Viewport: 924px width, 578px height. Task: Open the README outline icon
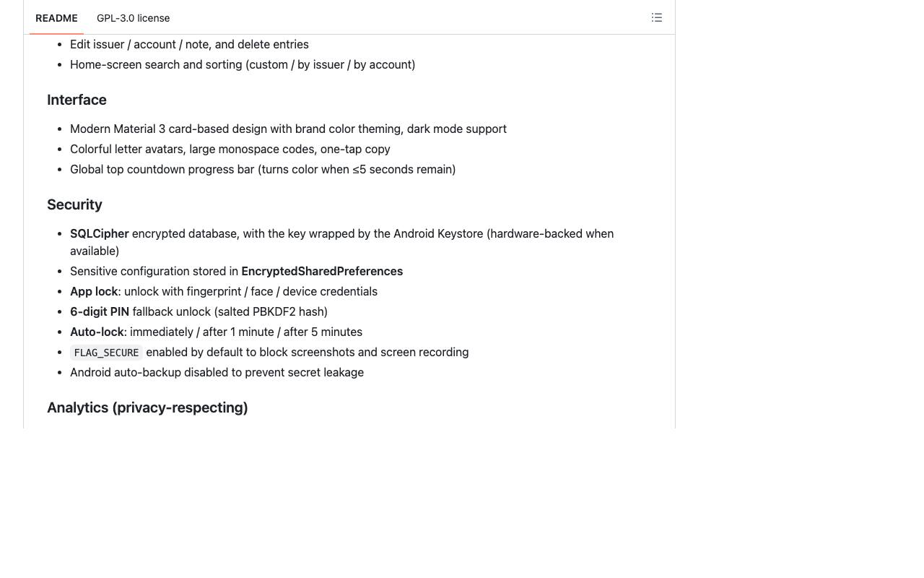coord(657,17)
